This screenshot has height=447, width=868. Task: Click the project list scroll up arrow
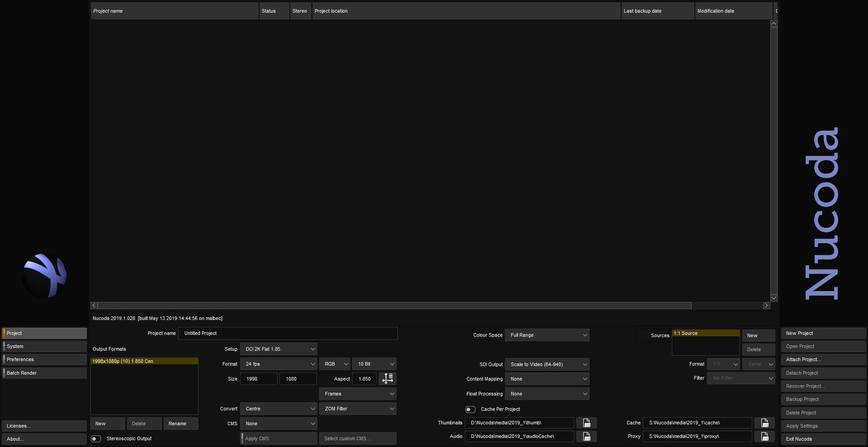[774, 24]
